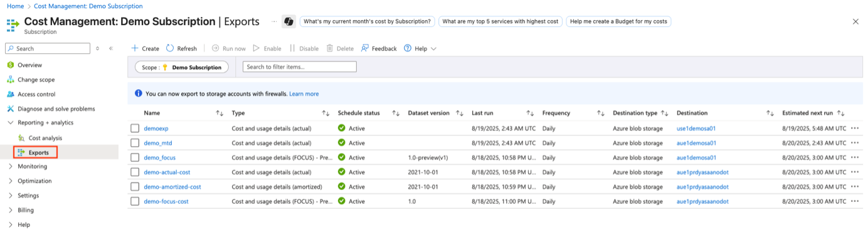The image size is (868, 237).
Task: Sort by the Type column
Action: [x=325, y=113]
